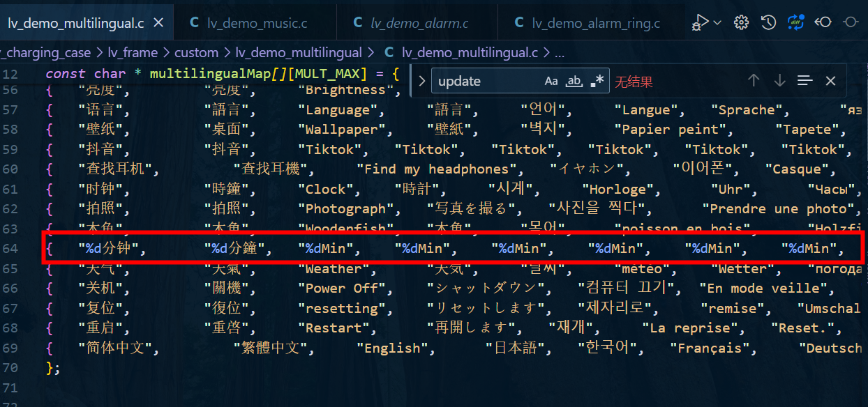Click the diff compare changes icon

pyautogui.click(x=795, y=22)
